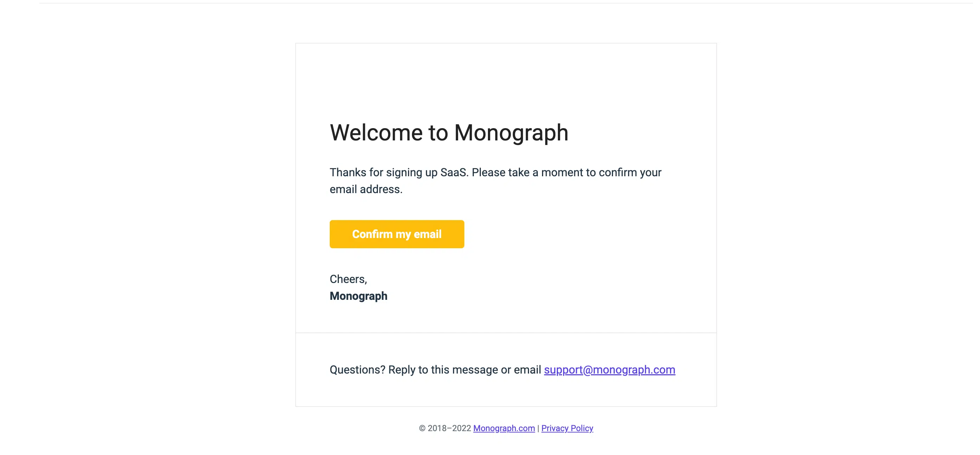Click the word Welcome in the heading
The height and width of the screenshot is (455, 980).
pyautogui.click(x=376, y=133)
